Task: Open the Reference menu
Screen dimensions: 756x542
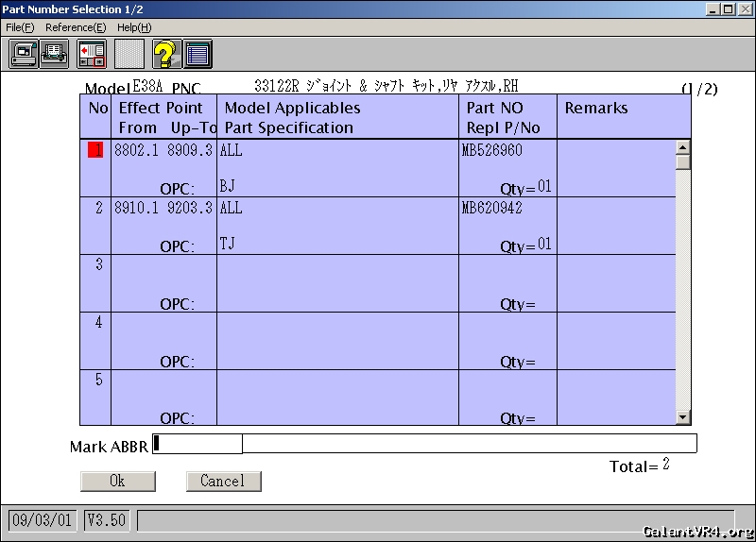Action: click(76, 27)
